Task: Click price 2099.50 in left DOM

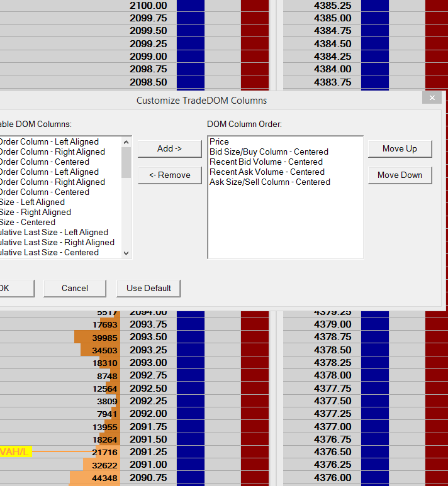Action: pyautogui.click(x=148, y=31)
